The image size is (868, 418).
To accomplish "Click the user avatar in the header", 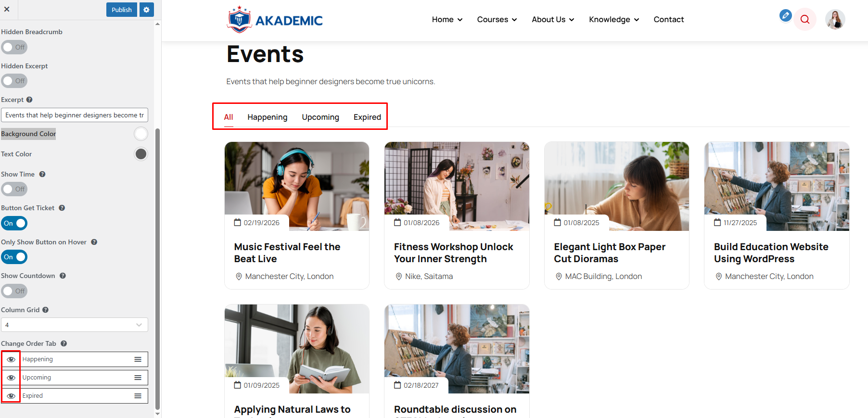I will 835,20.
